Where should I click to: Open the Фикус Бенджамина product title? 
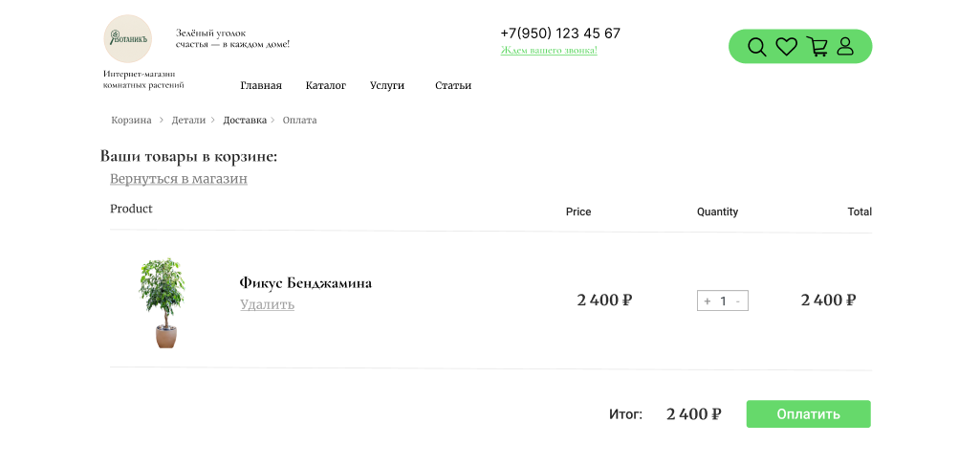click(306, 283)
